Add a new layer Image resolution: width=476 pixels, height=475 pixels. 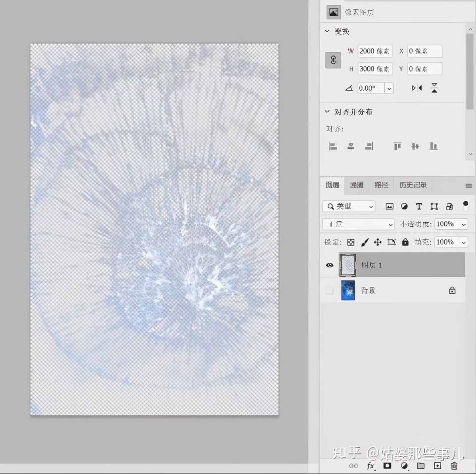coord(437,466)
